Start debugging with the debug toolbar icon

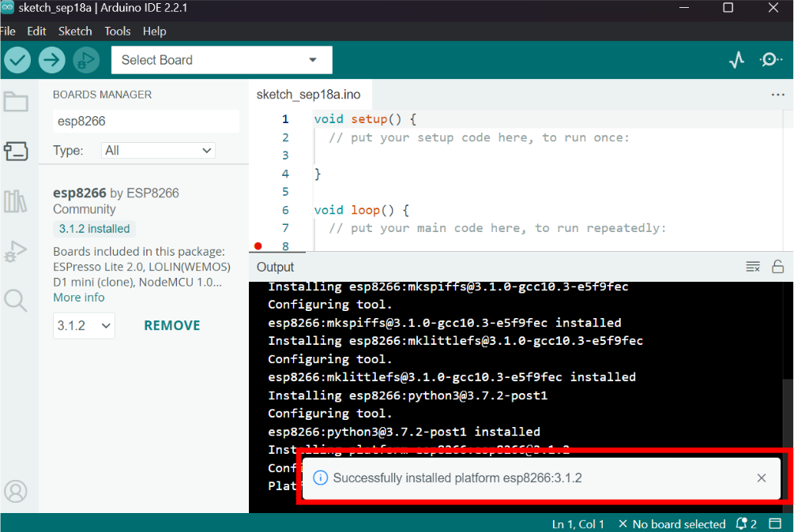(86, 60)
